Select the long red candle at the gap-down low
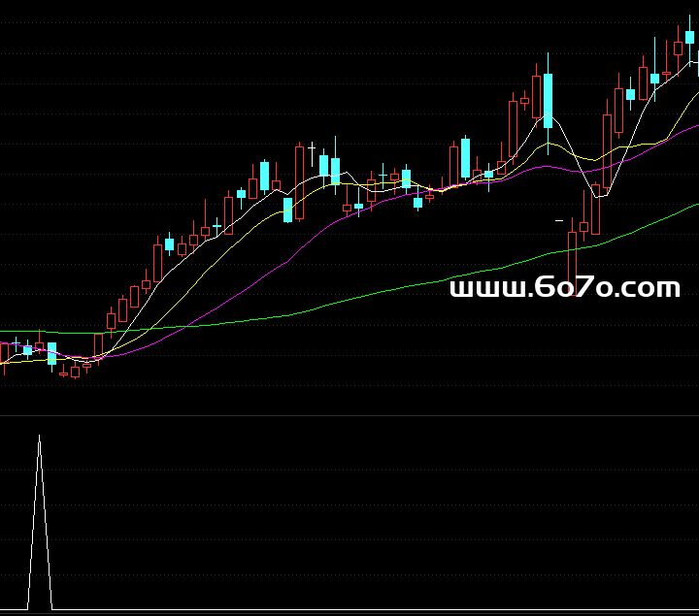This screenshot has width=699, height=616. point(572,260)
